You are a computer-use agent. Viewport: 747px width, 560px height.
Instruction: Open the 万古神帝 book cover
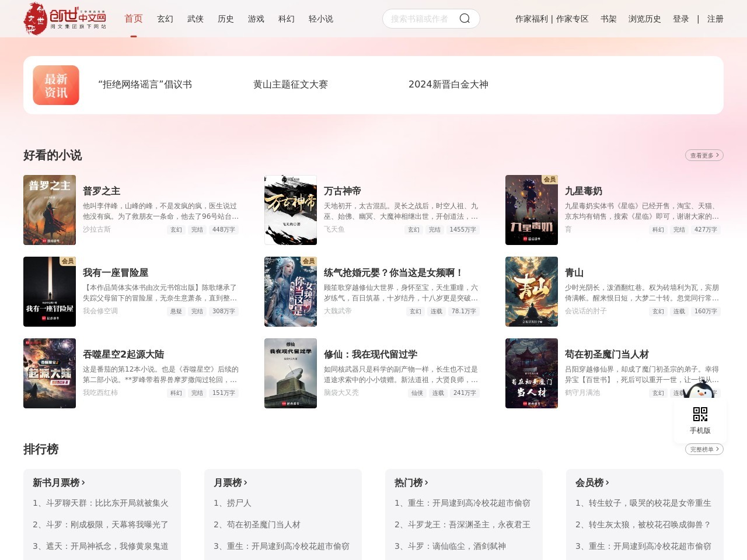(x=291, y=210)
